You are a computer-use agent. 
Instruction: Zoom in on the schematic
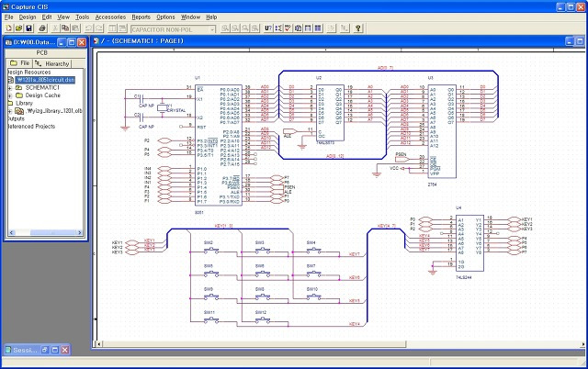(225, 28)
